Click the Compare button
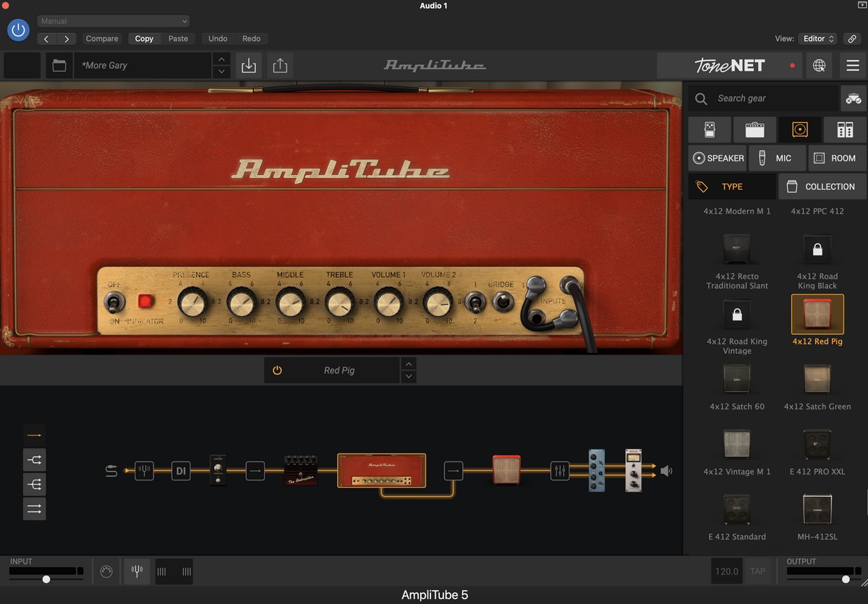Screen dimensions: 868x604 point(102,38)
